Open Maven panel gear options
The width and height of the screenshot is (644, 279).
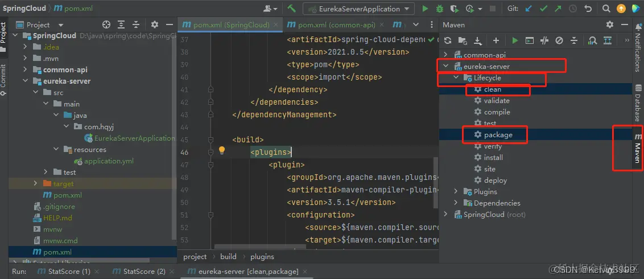(610, 24)
